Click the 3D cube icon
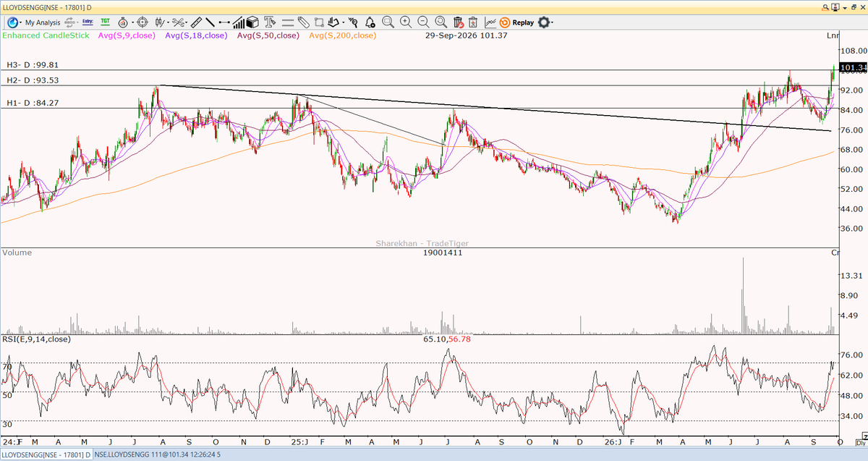The height and width of the screenshot is (461, 868). point(254,22)
